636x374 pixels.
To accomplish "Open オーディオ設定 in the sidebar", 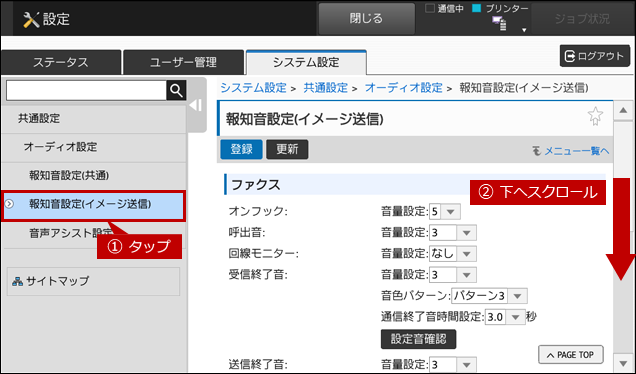I will coord(94,147).
